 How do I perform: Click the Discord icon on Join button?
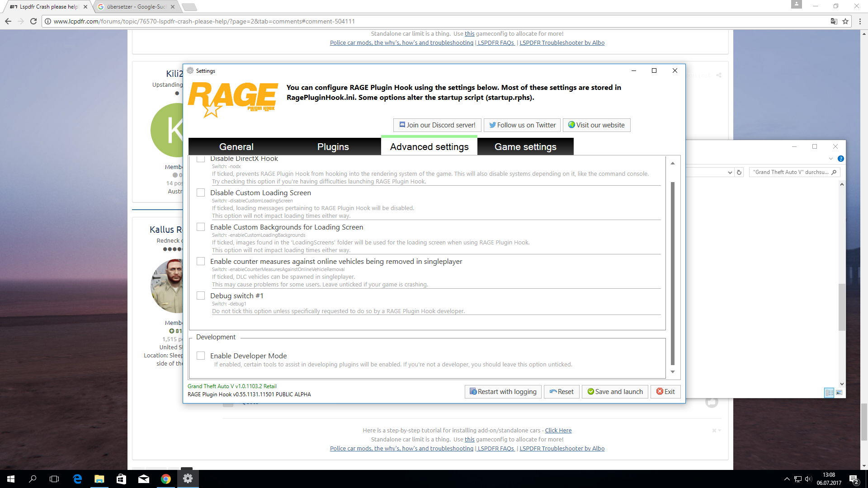coord(402,125)
